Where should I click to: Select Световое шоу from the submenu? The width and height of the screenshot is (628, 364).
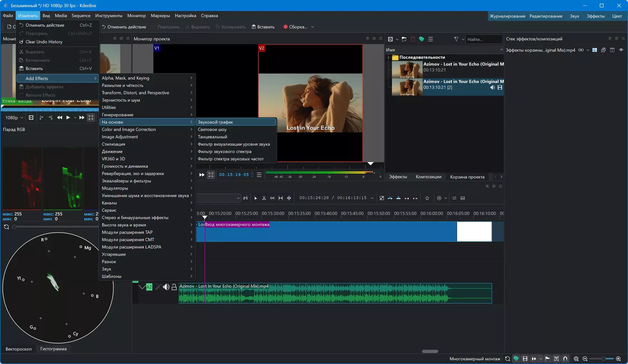click(212, 130)
